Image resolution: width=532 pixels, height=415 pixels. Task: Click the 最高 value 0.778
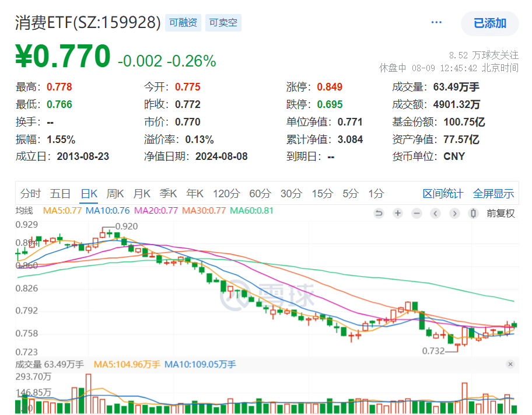(x=60, y=87)
